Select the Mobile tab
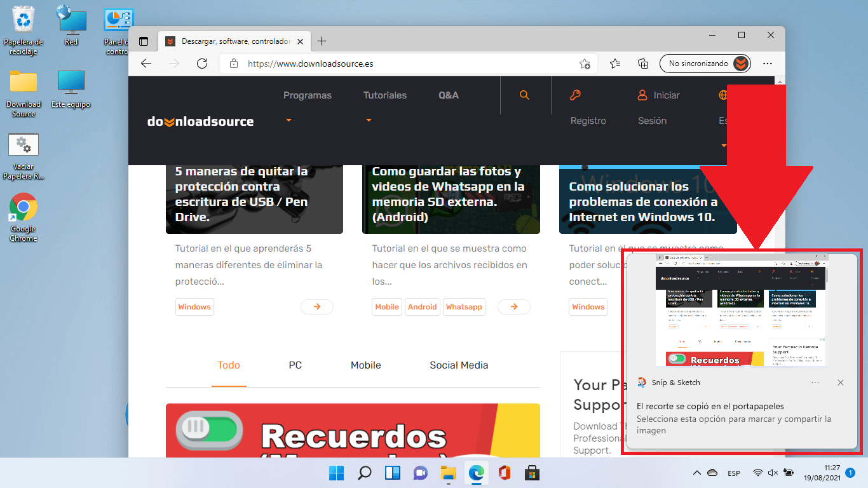868x488 pixels. click(x=366, y=365)
